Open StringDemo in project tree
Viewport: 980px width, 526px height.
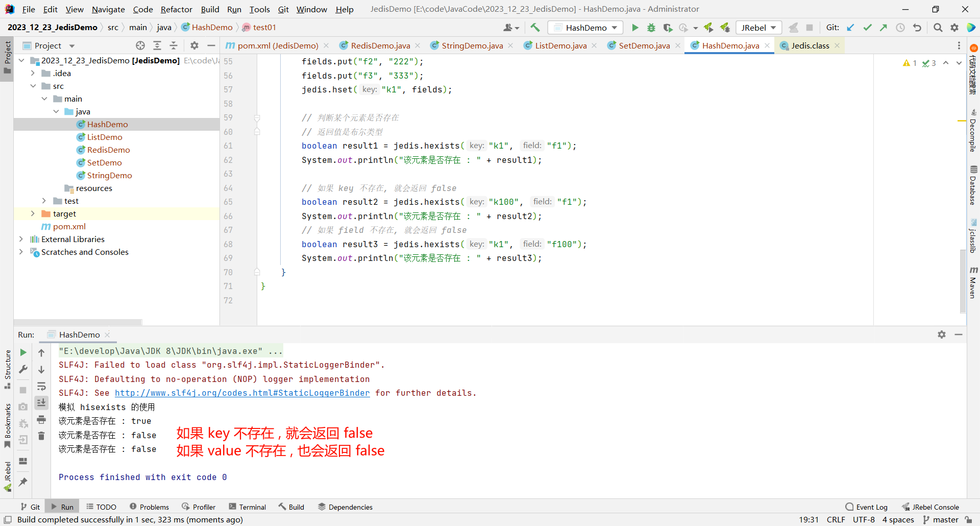click(x=109, y=175)
